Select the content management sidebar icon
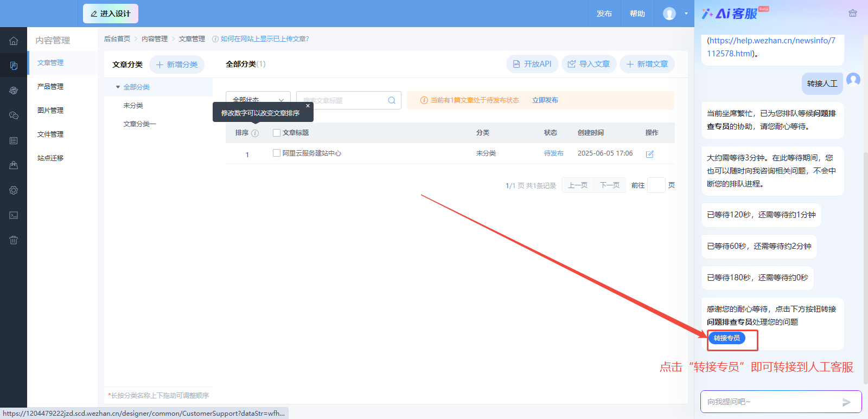Screen dimensions: 868x419 coord(14,66)
